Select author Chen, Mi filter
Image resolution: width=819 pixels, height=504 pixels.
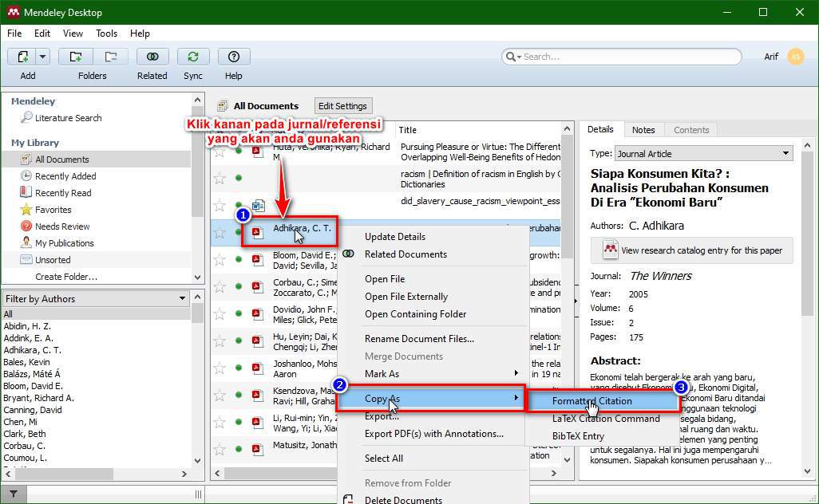point(21,422)
